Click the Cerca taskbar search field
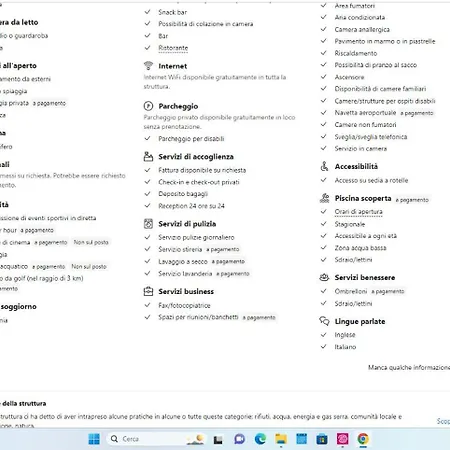 click(x=147, y=439)
